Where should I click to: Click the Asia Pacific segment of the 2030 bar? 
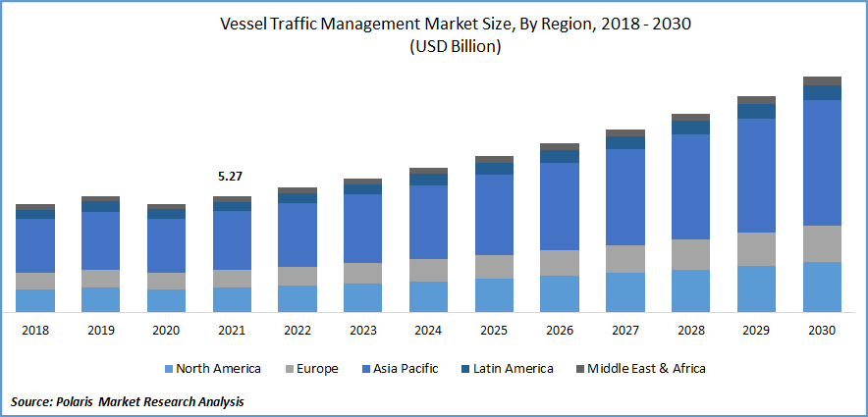pos(822,163)
